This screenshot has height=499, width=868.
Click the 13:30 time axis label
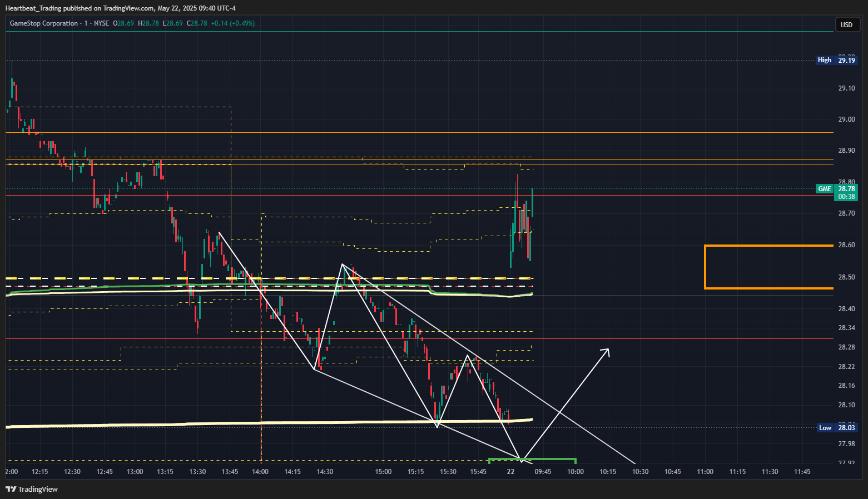point(197,472)
